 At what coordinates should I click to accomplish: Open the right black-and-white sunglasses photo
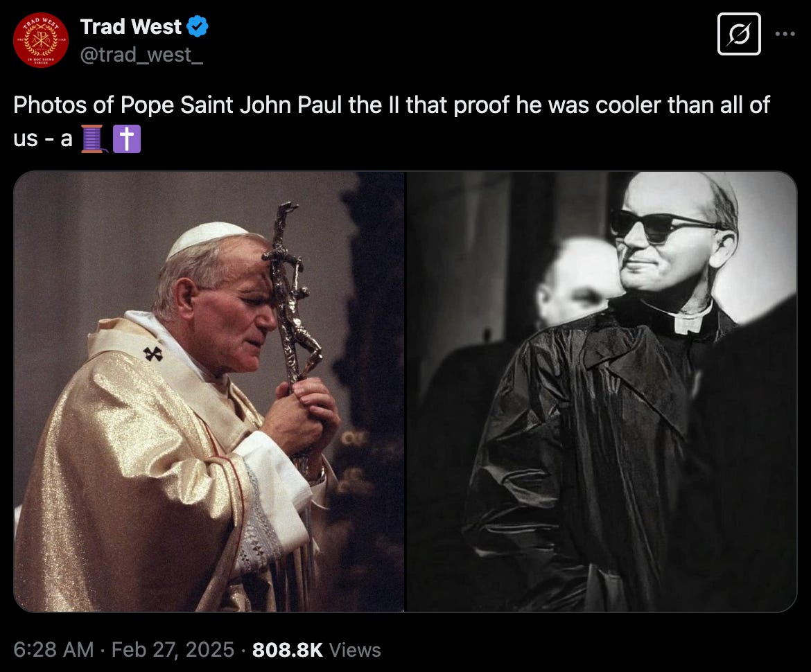pyautogui.click(x=602, y=392)
